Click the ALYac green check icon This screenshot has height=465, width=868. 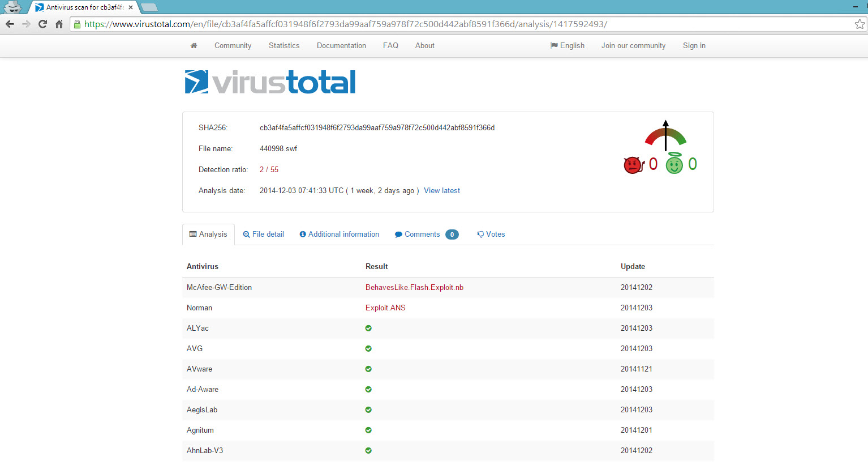point(368,328)
